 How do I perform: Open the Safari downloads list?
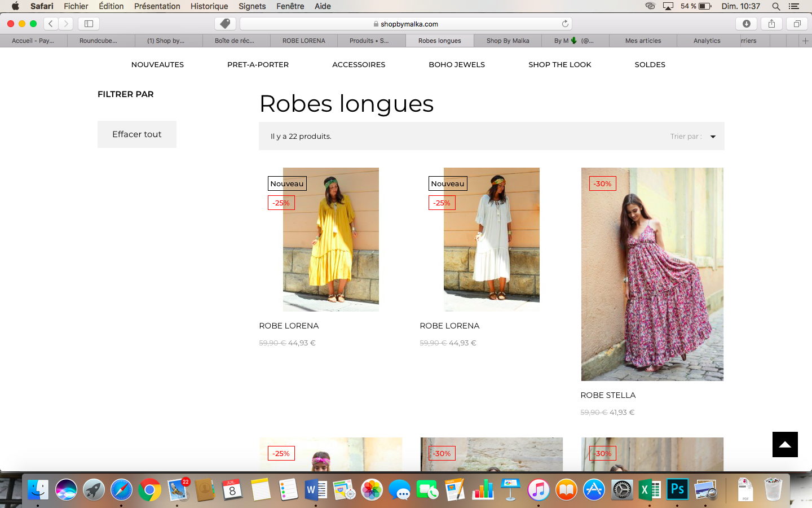click(x=747, y=24)
